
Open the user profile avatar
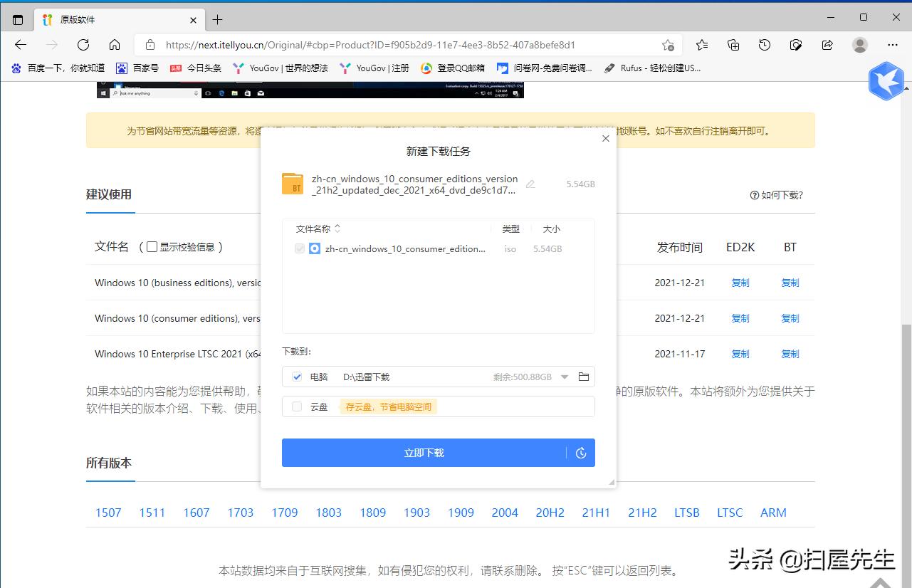(x=860, y=45)
